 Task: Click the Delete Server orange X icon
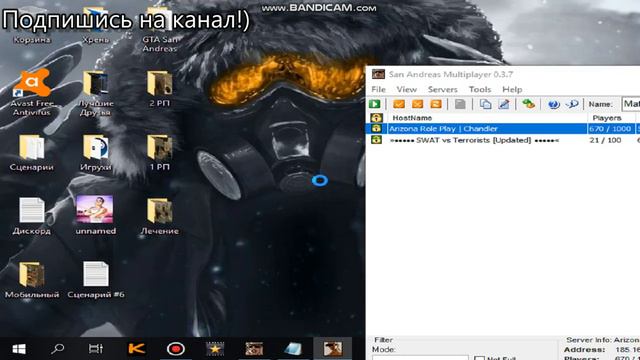[x=417, y=104]
